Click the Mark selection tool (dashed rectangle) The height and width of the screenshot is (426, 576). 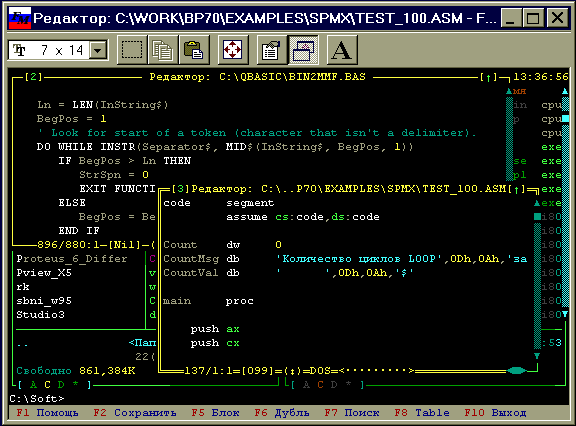[x=132, y=50]
